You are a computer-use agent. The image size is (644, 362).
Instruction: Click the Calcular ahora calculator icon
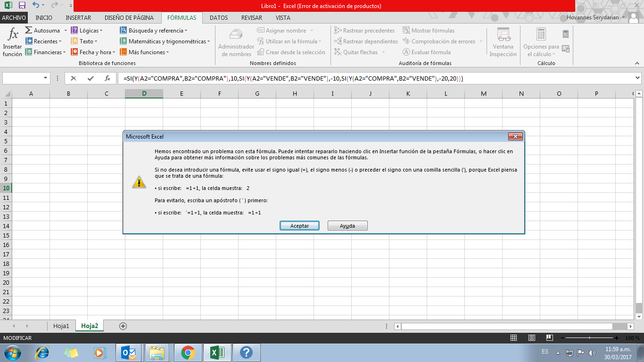(566, 34)
